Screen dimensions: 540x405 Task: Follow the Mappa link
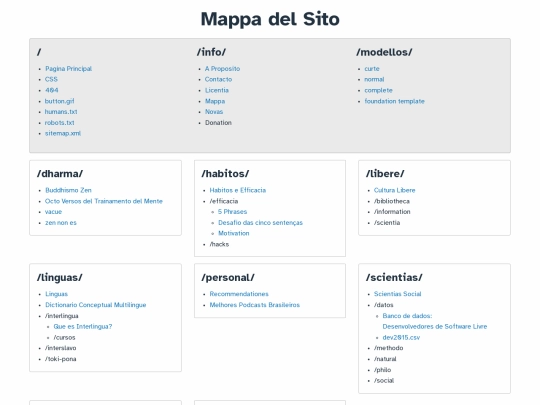coord(215,101)
